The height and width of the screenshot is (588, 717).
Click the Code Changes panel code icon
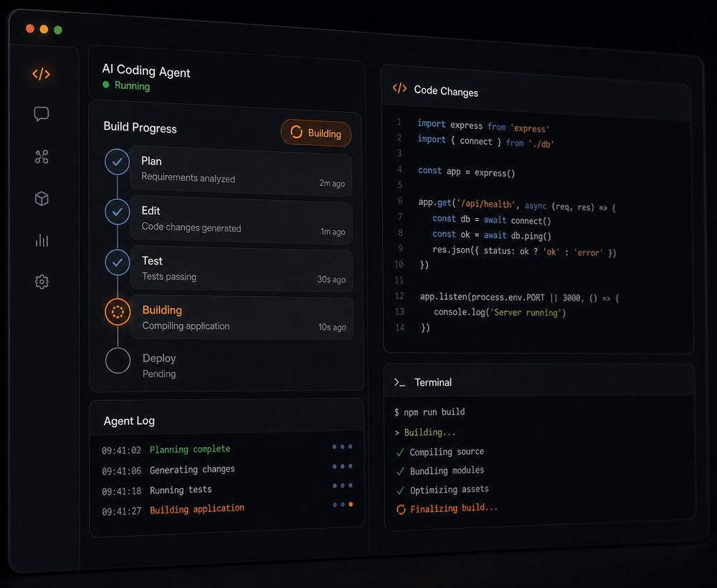(399, 88)
